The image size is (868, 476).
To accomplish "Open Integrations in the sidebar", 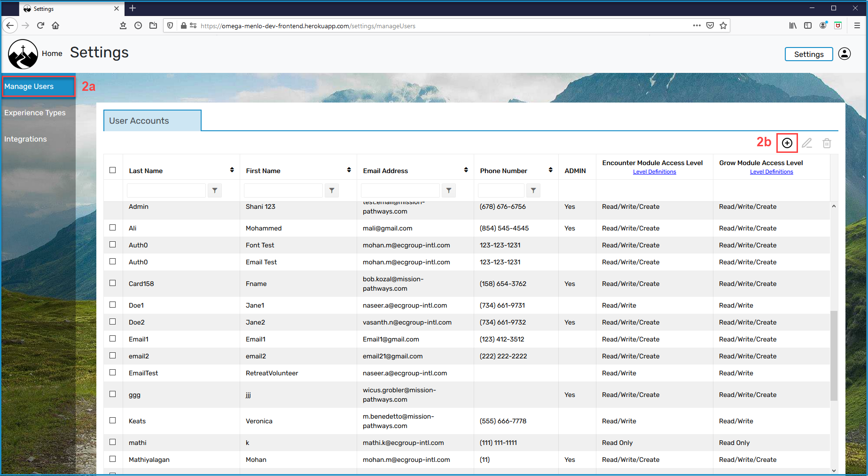I will pos(25,139).
